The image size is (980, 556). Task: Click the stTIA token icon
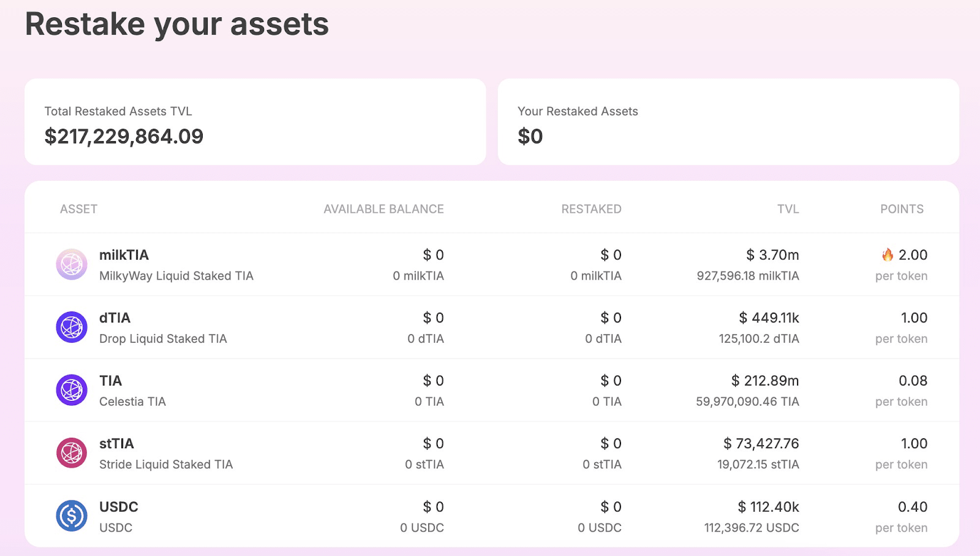[x=72, y=453]
